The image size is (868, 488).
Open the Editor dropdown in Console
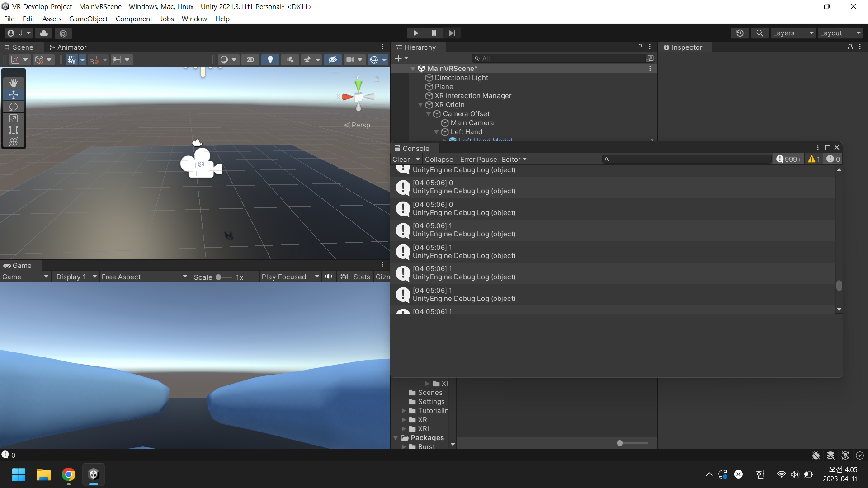tap(514, 159)
